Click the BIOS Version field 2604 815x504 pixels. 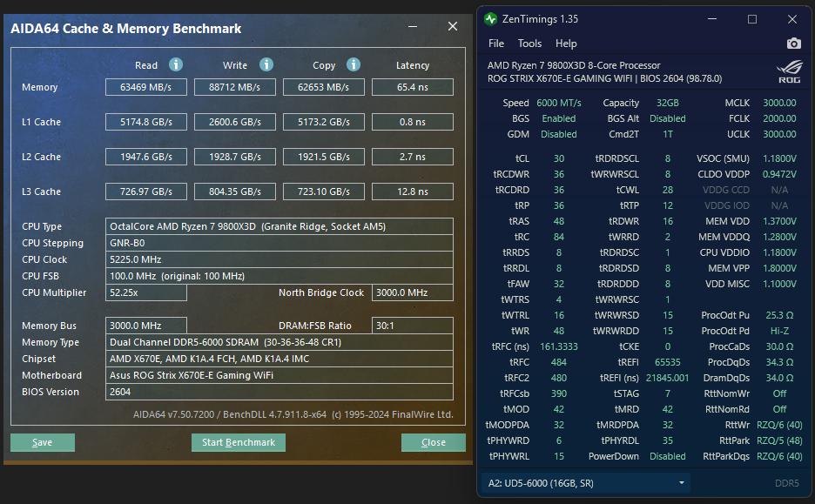coord(280,392)
